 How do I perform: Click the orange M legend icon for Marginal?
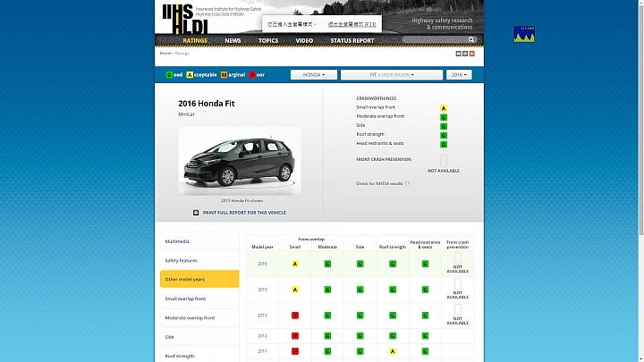pyautogui.click(x=224, y=75)
